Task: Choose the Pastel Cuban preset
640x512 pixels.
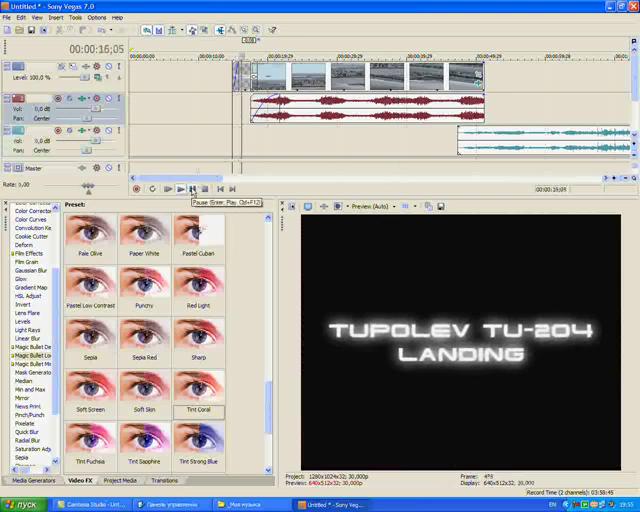Action: click(x=198, y=236)
